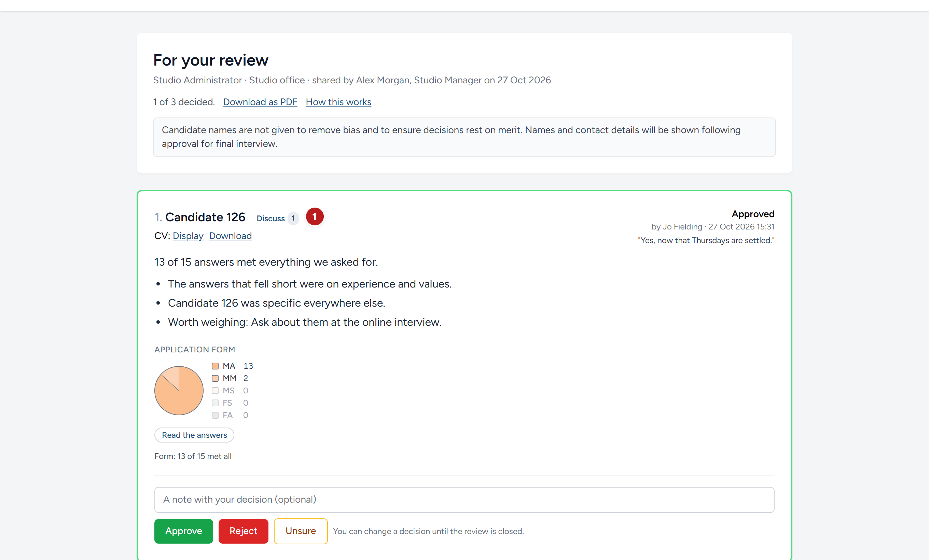Download the CV for Candidate 126
The width and height of the screenshot is (929, 560).
(230, 236)
